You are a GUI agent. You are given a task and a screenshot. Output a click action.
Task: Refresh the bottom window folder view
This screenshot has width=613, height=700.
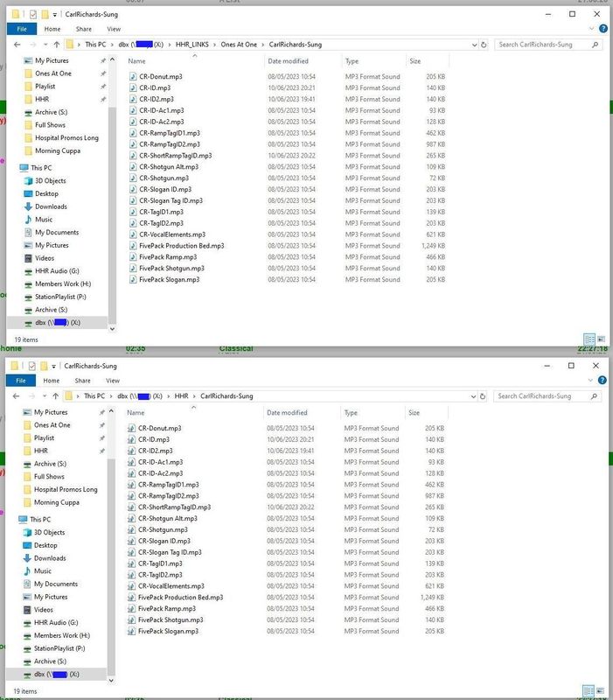pos(483,396)
